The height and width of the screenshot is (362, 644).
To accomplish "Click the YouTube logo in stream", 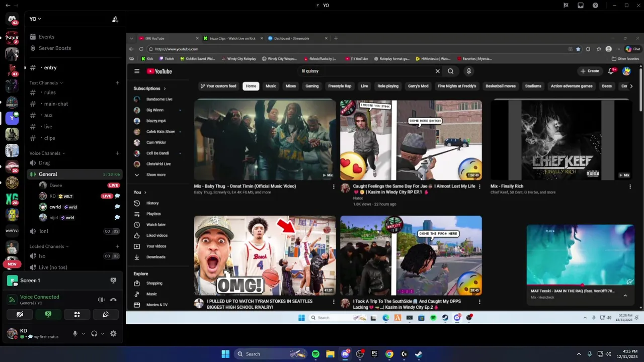I will 159,71.
